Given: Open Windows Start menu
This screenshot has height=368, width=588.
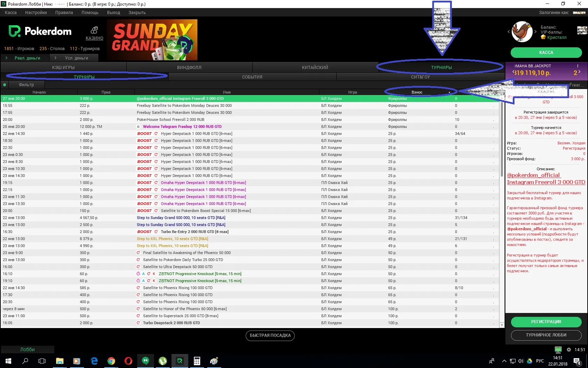Looking at the screenshot, I should [8, 361].
